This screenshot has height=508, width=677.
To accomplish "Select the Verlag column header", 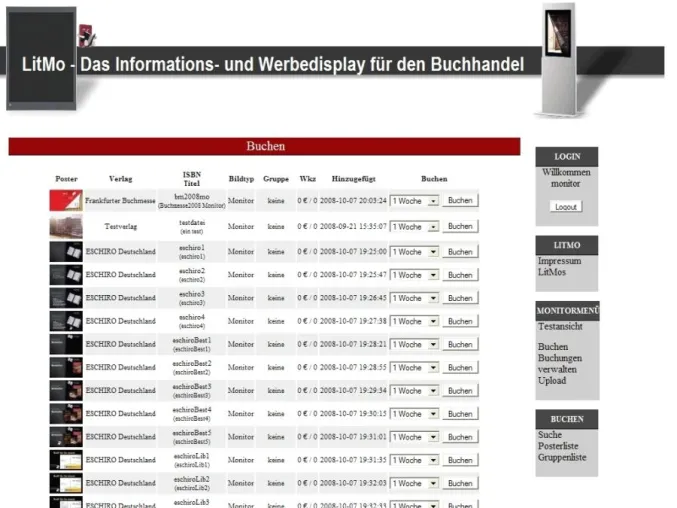I will click(x=120, y=179).
